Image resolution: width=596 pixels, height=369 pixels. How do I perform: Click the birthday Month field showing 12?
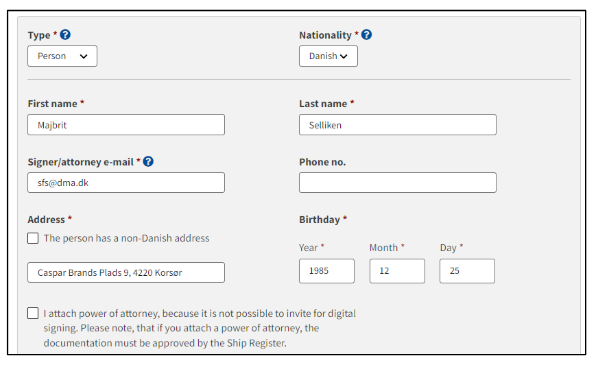[x=397, y=271]
